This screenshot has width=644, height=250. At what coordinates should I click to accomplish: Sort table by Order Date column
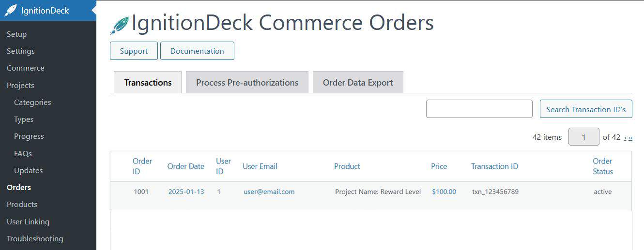186,166
